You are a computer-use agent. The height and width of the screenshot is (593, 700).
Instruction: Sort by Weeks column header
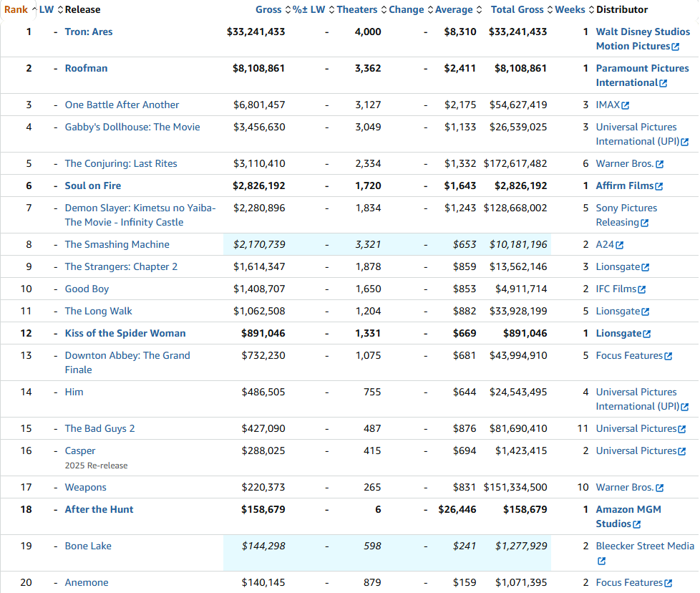[x=570, y=10]
